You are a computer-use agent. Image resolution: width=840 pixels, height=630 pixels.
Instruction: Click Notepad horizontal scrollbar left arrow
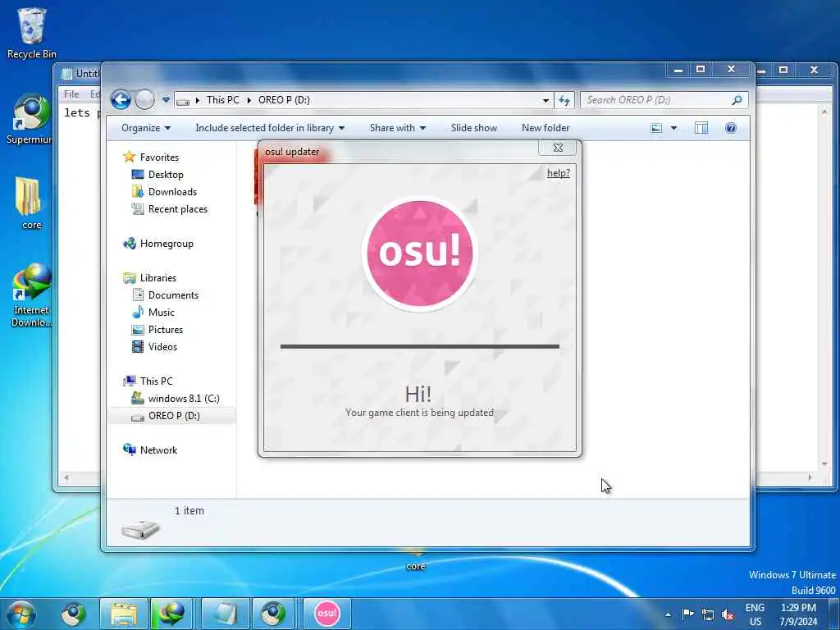click(66, 477)
